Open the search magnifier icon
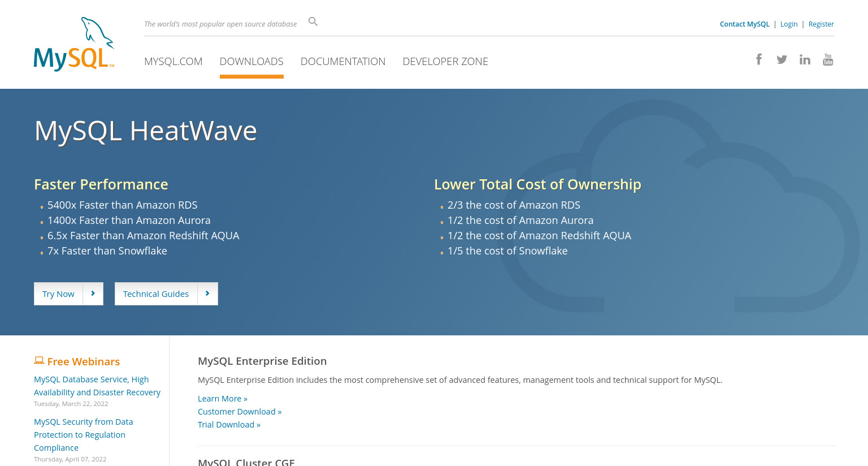This screenshot has width=868, height=466. click(313, 22)
